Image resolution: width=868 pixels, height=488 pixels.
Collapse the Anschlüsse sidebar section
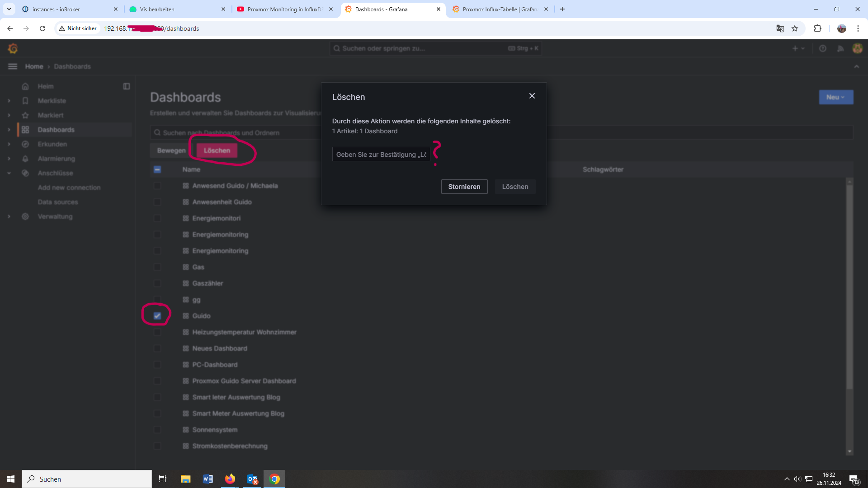(x=9, y=173)
